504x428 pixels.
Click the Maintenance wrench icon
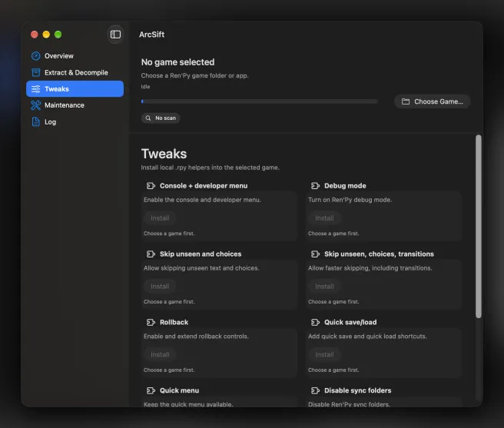[x=35, y=105]
